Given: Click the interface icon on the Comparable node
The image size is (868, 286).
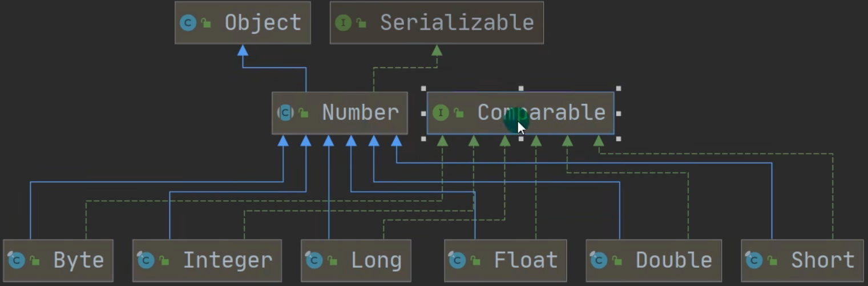Looking at the screenshot, I should pyautogui.click(x=441, y=112).
